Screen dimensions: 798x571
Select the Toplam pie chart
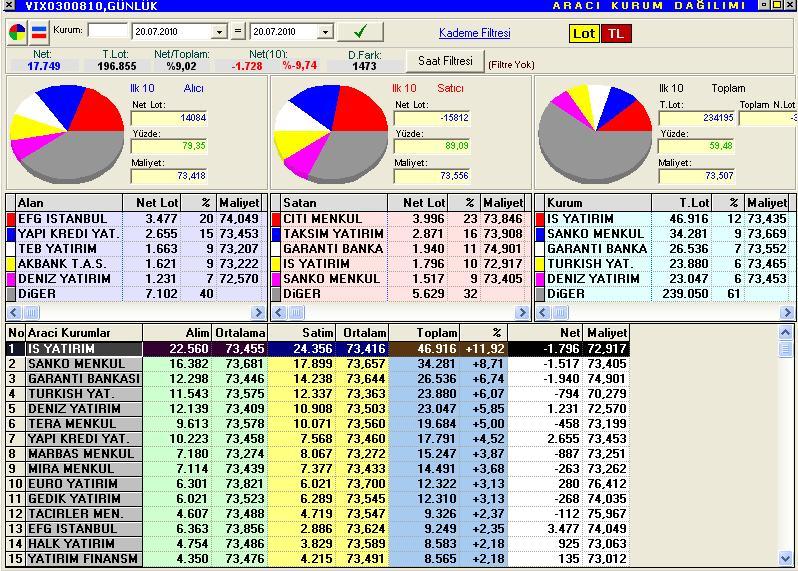click(x=595, y=134)
